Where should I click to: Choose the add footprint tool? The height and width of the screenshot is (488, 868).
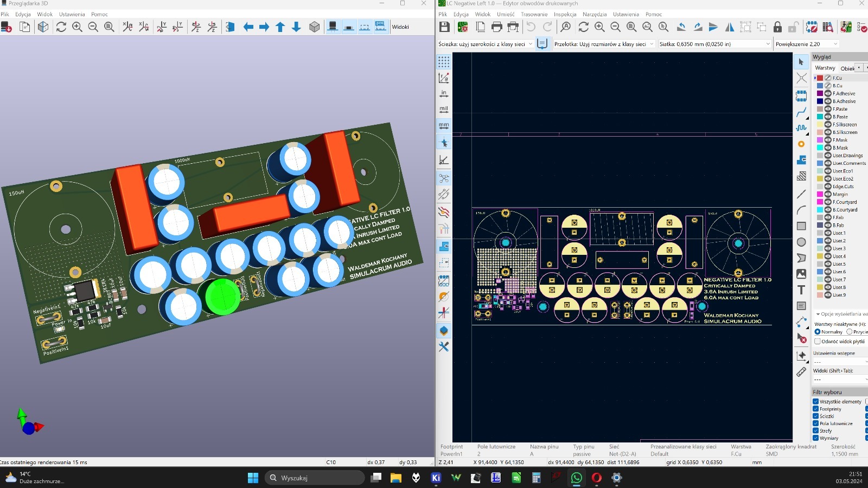click(801, 97)
